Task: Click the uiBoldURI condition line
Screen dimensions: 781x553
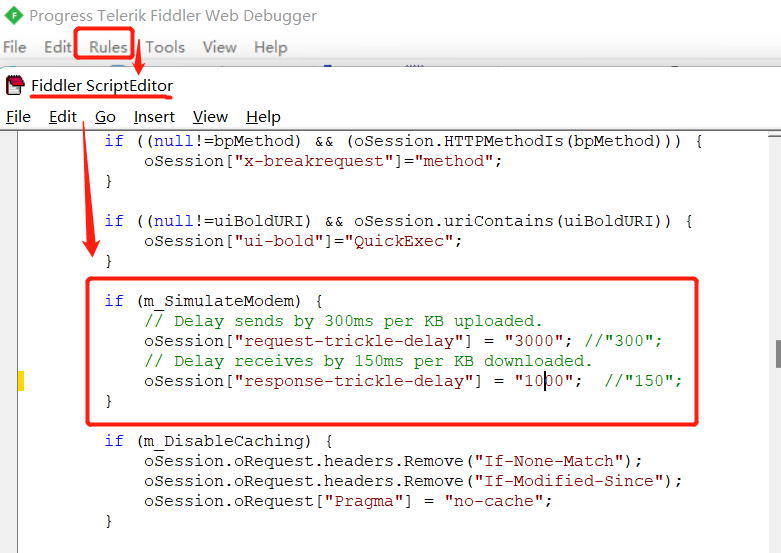Action: point(398,221)
